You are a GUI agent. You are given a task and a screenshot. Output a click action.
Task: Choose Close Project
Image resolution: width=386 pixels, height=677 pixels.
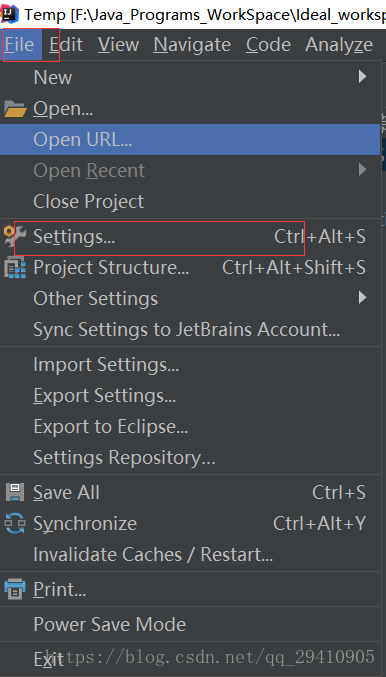click(x=190, y=201)
